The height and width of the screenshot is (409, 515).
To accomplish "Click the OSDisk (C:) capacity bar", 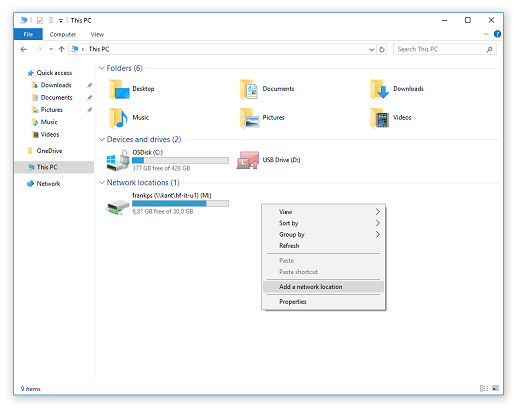I will tap(180, 161).
